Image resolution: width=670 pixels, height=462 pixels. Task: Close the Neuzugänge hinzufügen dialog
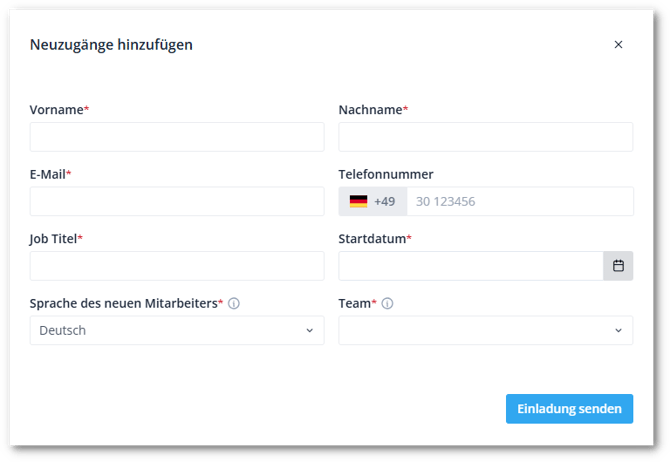coord(618,45)
